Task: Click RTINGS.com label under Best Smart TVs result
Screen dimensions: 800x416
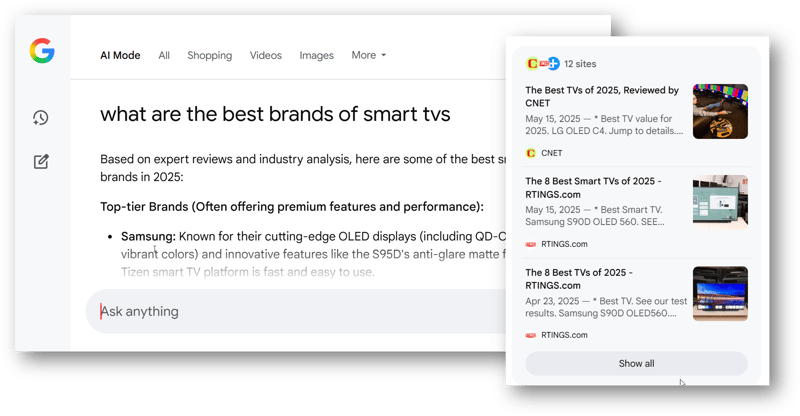Action: coord(564,244)
